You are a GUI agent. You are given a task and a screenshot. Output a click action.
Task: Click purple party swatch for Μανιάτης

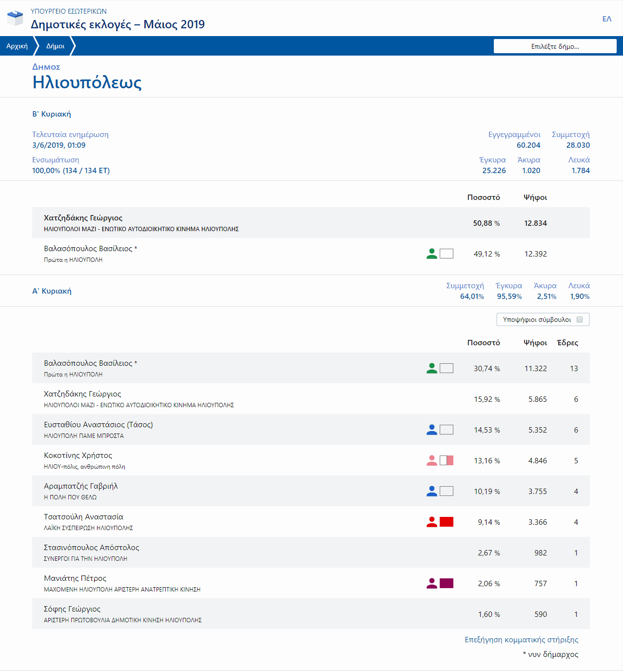tap(447, 583)
